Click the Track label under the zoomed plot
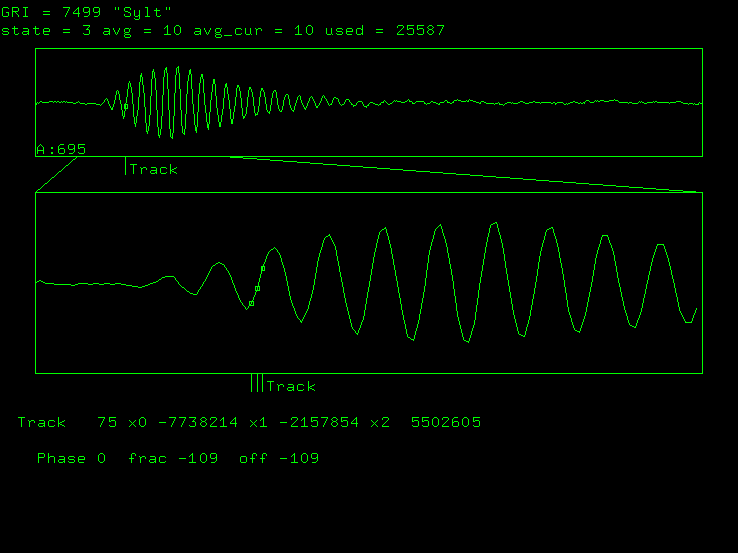Viewport: 738px width, 553px height. click(291, 386)
